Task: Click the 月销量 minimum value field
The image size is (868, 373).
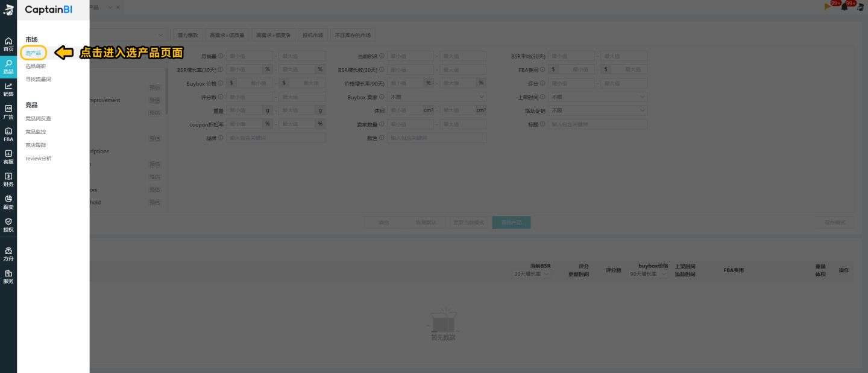Action: (249, 56)
